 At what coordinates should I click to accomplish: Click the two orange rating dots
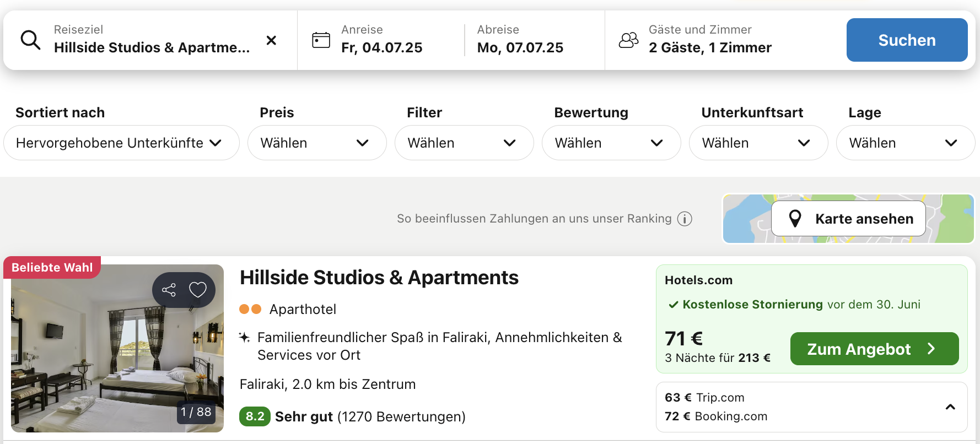pyautogui.click(x=250, y=309)
